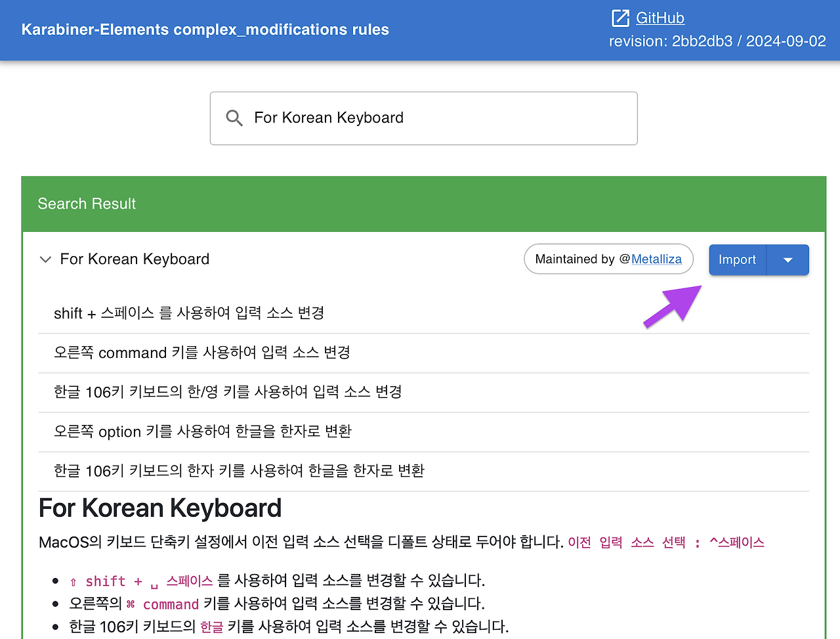Select the '한글 106키 키보드의 한/영 키' rule
The width and height of the screenshot is (840, 639).
424,392
